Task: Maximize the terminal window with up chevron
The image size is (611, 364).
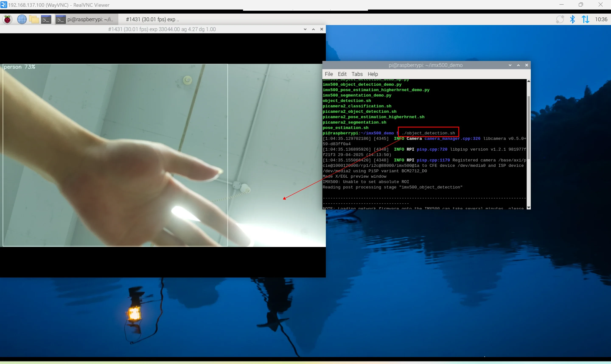Action: point(518,65)
